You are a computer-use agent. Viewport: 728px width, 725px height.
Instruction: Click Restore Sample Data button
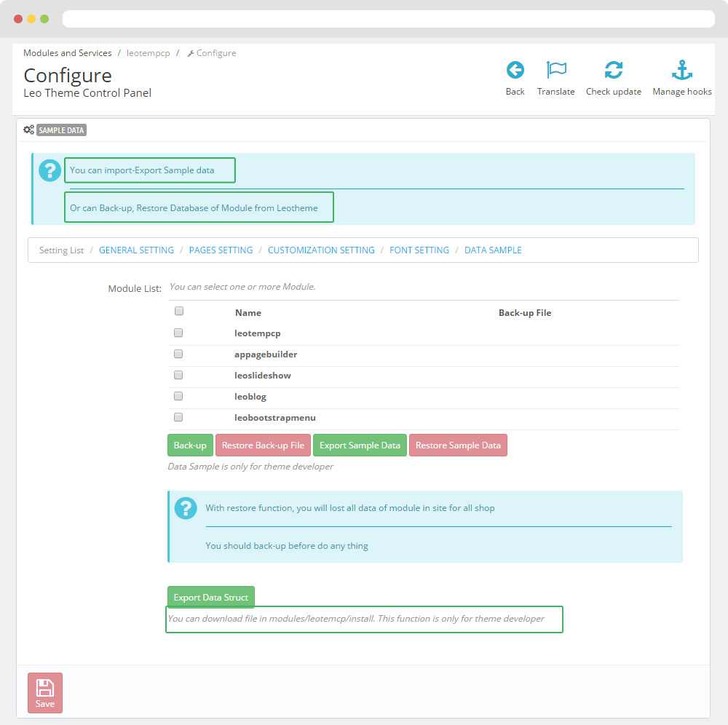coord(458,445)
